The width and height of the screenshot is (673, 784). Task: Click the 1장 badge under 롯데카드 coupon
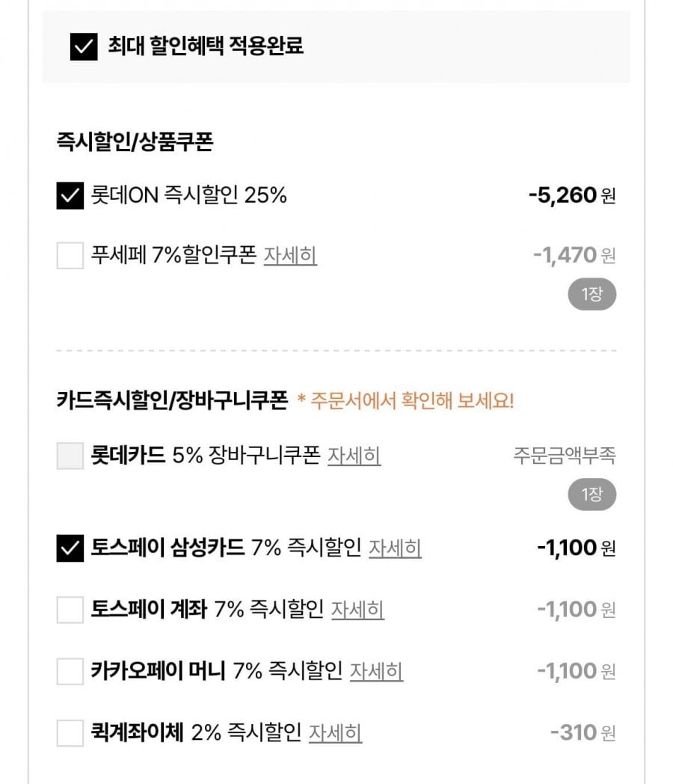tap(591, 494)
